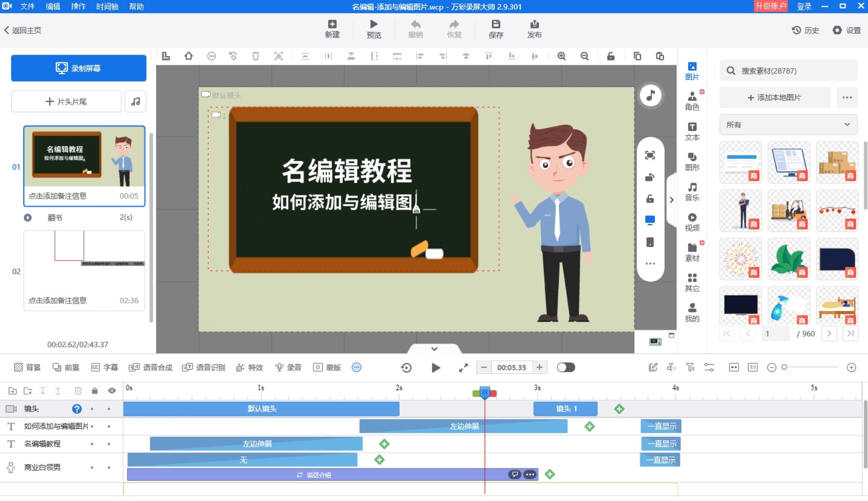The width and height of the screenshot is (868, 501).
Task: Click the zoom in magnifier on canvas toolbar
Action: [561, 56]
